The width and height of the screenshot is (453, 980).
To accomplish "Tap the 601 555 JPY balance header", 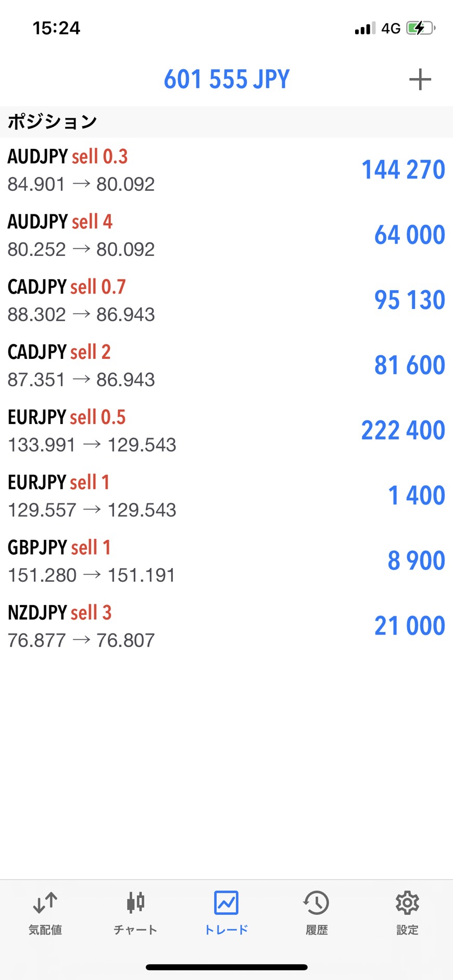I will click(227, 80).
